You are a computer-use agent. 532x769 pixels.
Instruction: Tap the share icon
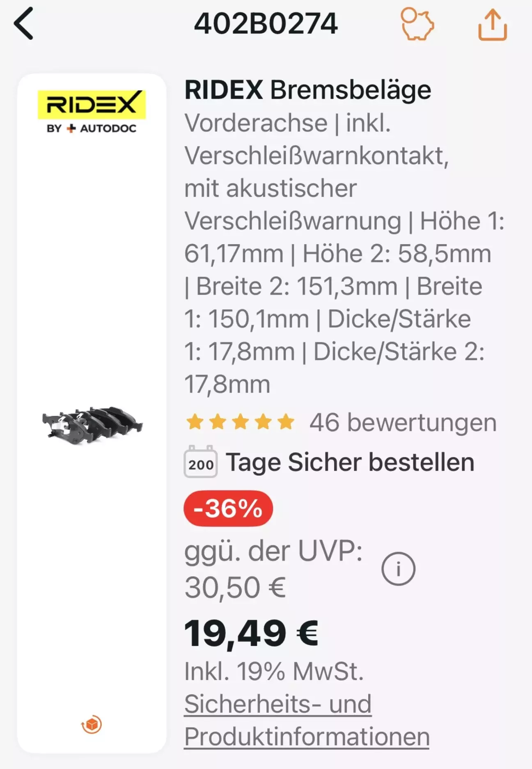pos(492,25)
